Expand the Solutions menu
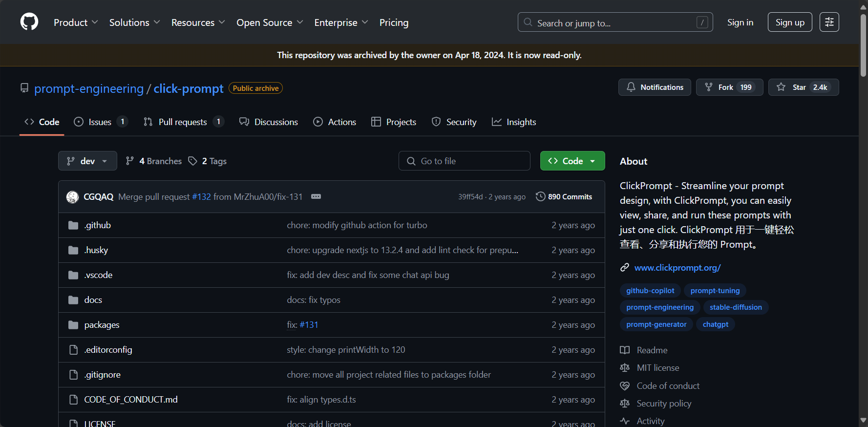868x427 pixels. click(x=134, y=22)
